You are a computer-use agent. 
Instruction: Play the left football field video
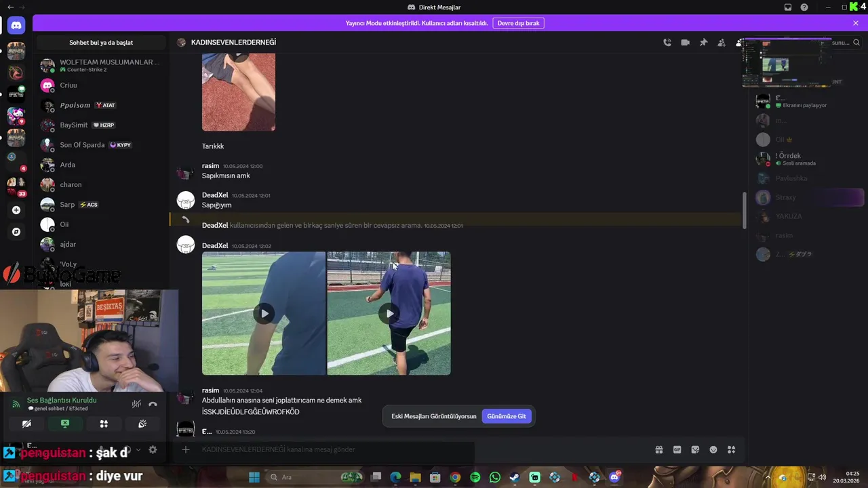click(264, 313)
